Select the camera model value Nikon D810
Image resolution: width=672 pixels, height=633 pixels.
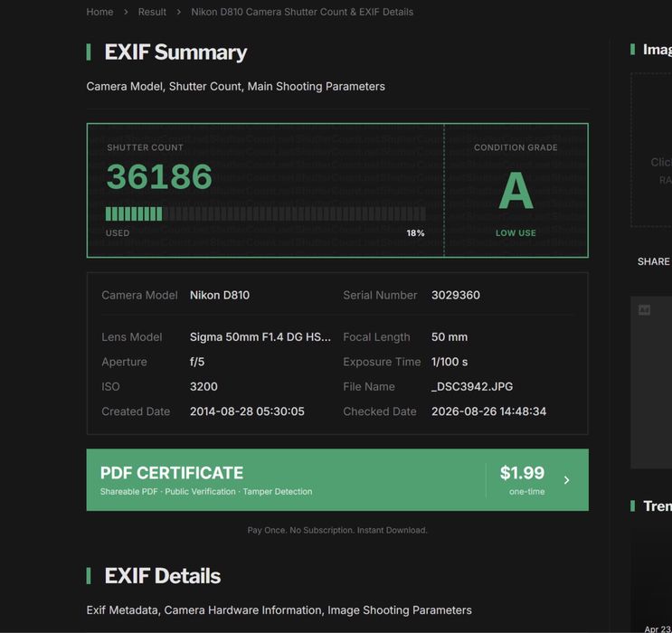point(220,296)
